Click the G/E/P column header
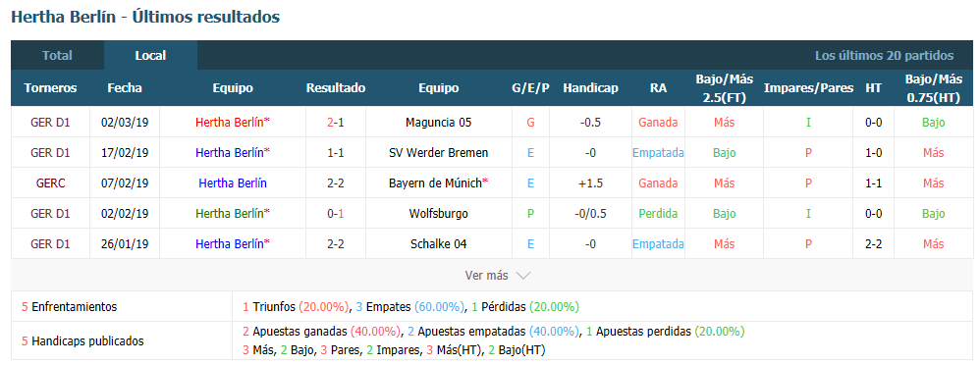 click(530, 88)
